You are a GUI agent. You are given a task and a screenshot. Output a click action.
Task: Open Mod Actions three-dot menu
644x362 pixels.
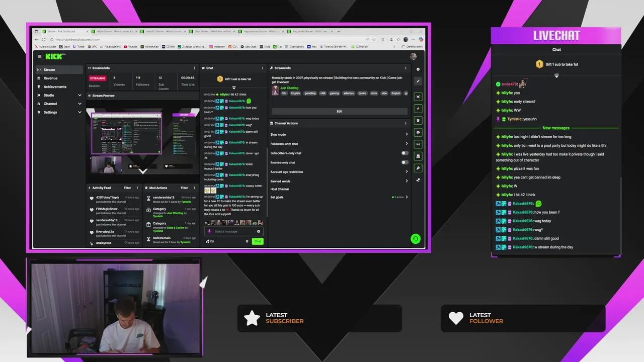click(194, 188)
